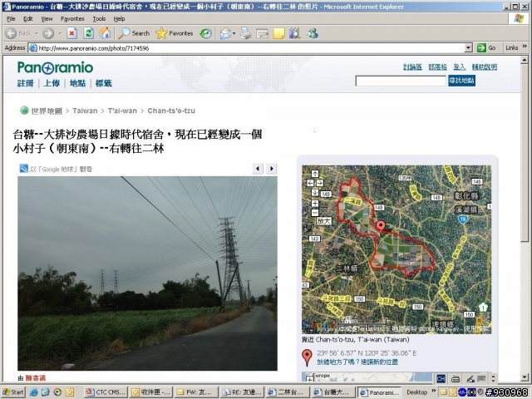
Task: Go to the Home page icon
Action: pos(105,33)
